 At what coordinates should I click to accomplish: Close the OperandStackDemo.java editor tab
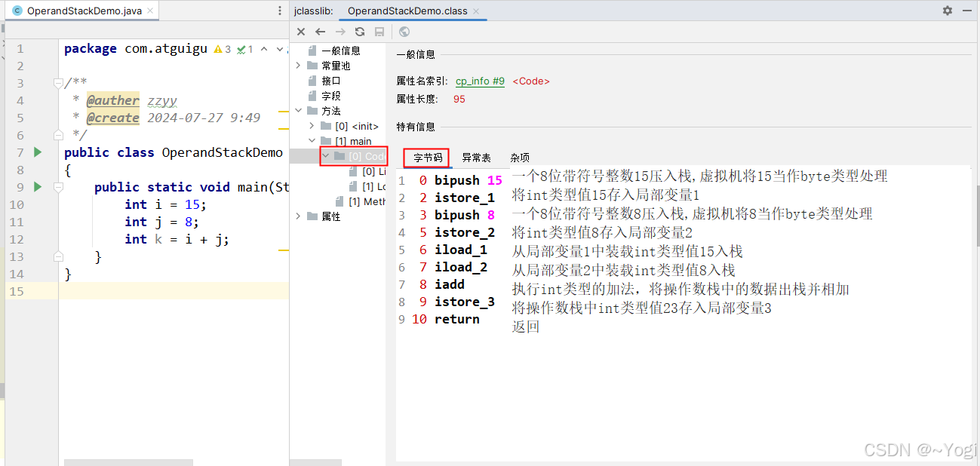[150, 11]
